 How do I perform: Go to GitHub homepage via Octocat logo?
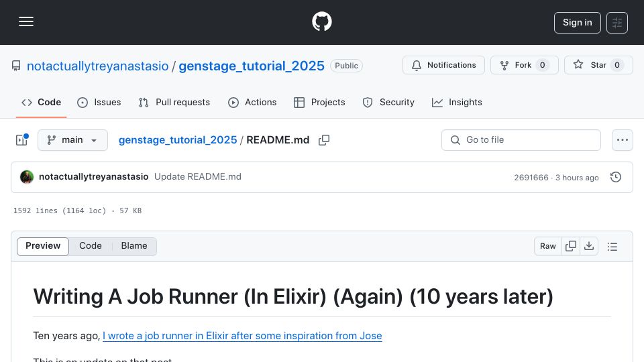tap(321, 21)
